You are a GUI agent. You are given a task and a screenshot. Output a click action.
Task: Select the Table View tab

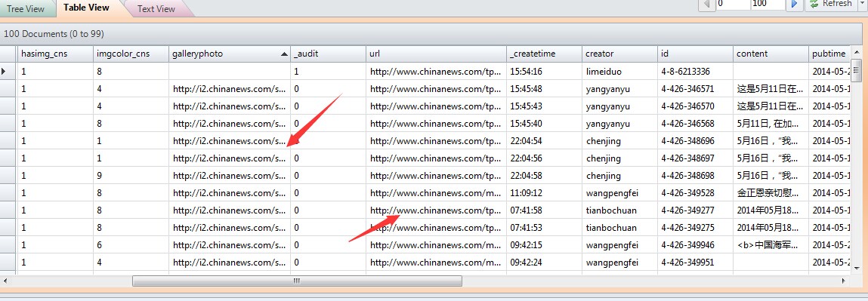[86, 8]
